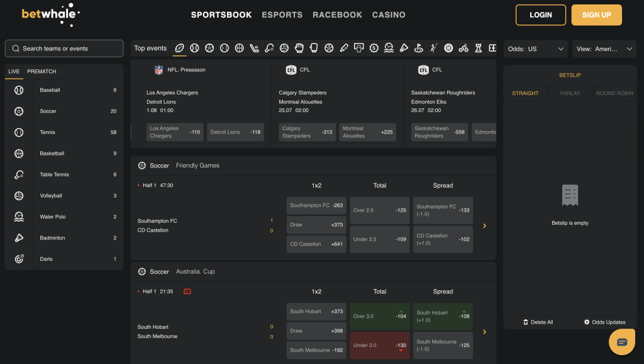
Task: Bet Southampton FC -263 in 1x2
Action: (316, 205)
